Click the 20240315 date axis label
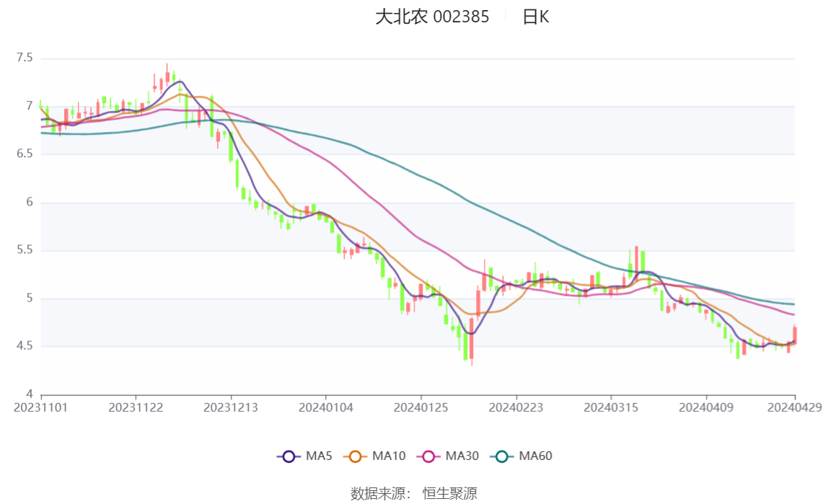The width and height of the screenshot is (828, 504). click(x=611, y=407)
